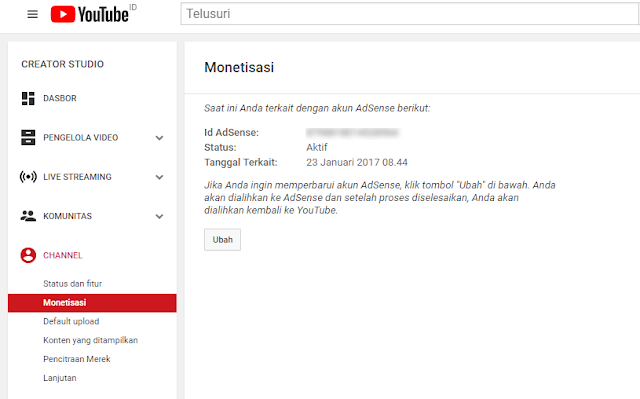Select the Channel menu label
This screenshot has height=399, width=640.
tap(63, 255)
